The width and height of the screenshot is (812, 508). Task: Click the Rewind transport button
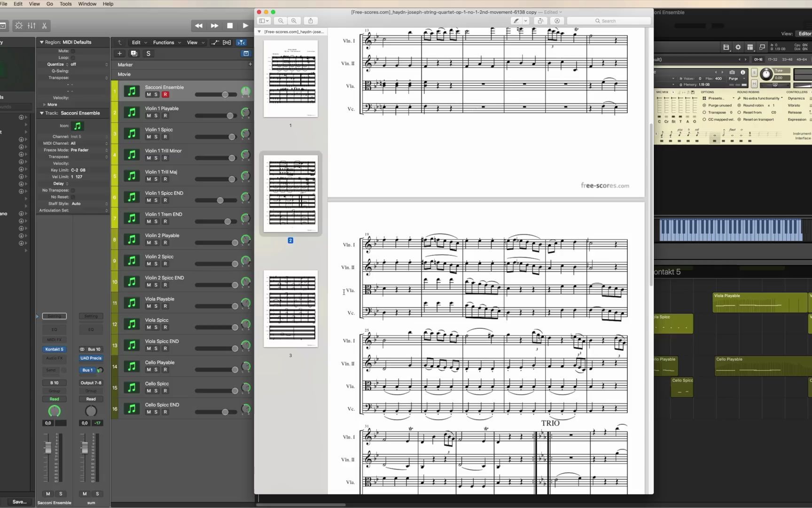198,26
